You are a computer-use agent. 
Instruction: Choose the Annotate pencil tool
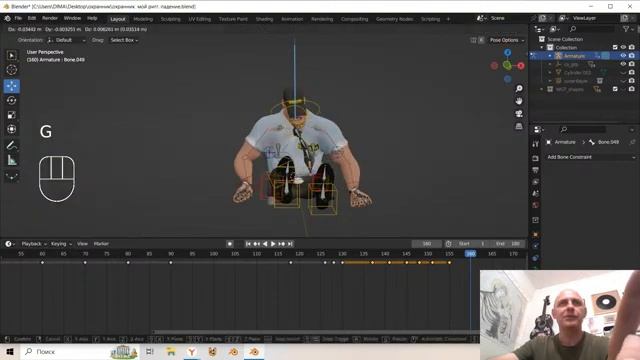[x=11, y=145]
